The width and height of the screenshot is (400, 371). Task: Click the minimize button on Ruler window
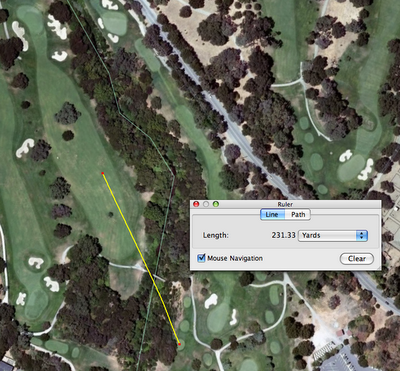coord(206,204)
